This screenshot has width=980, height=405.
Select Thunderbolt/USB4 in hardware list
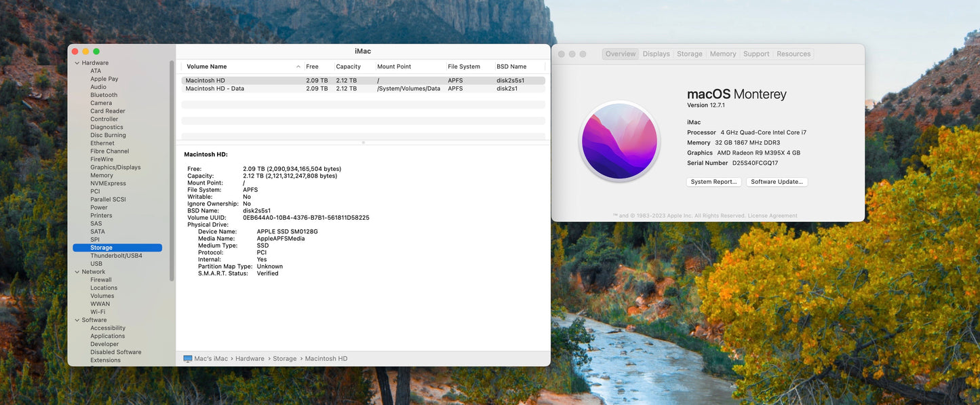tap(116, 256)
